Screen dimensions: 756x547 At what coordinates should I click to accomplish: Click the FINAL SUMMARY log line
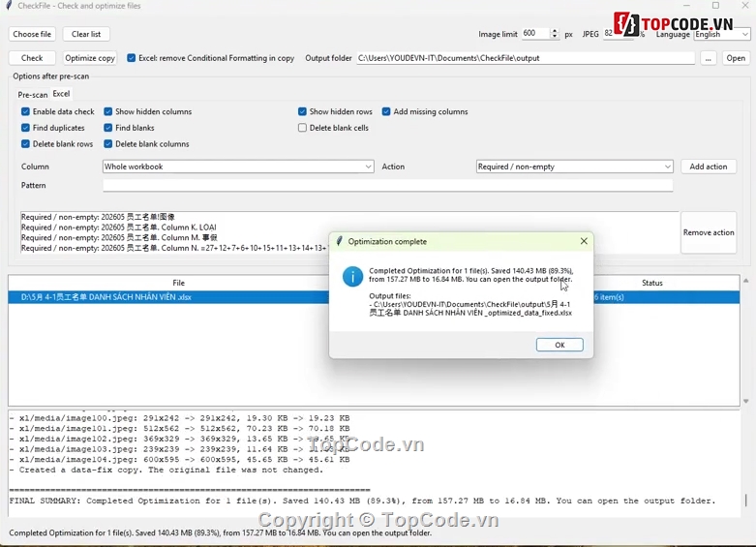pos(362,501)
